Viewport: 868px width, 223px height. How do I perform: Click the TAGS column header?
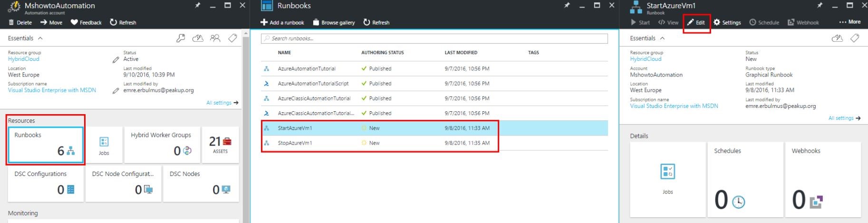pos(533,53)
